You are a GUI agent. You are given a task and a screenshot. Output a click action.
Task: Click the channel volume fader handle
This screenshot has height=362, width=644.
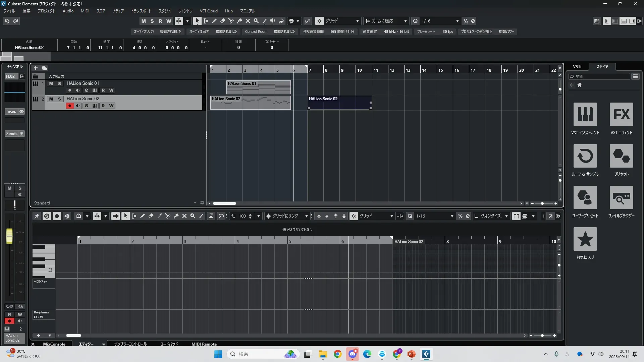(9, 236)
